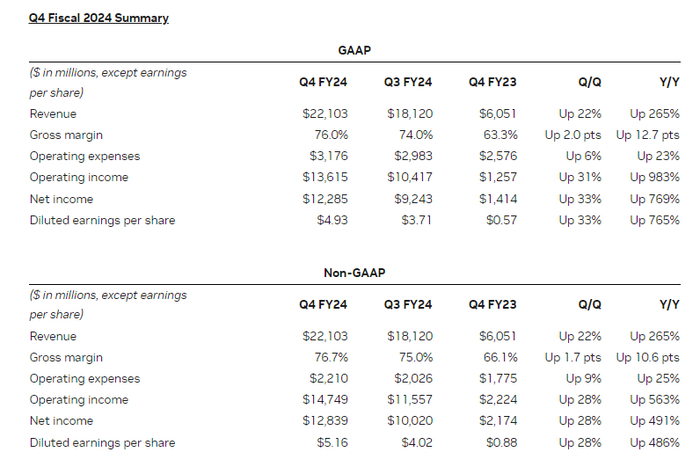
Task: Click the Up 983% operating income cell
Action: click(655, 177)
